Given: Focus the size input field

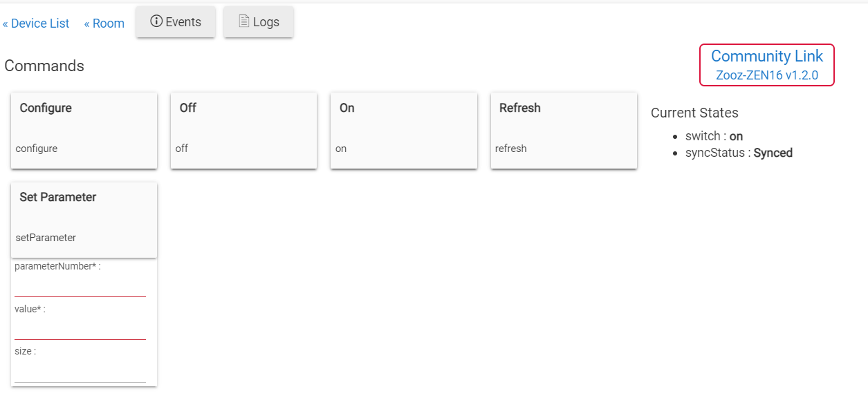Looking at the screenshot, I should pyautogui.click(x=80, y=372).
